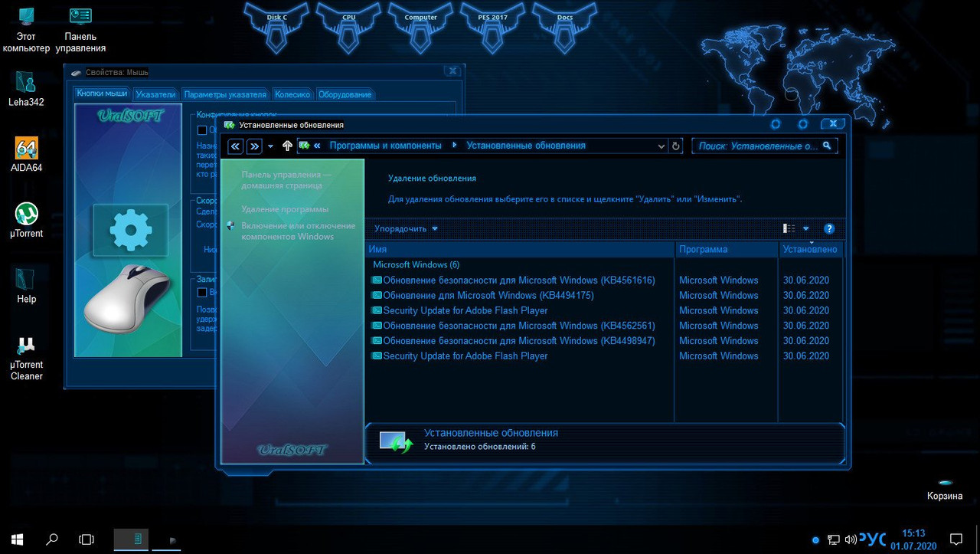Open help with the question mark icon
980x554 pixels.
click(828, 228)
